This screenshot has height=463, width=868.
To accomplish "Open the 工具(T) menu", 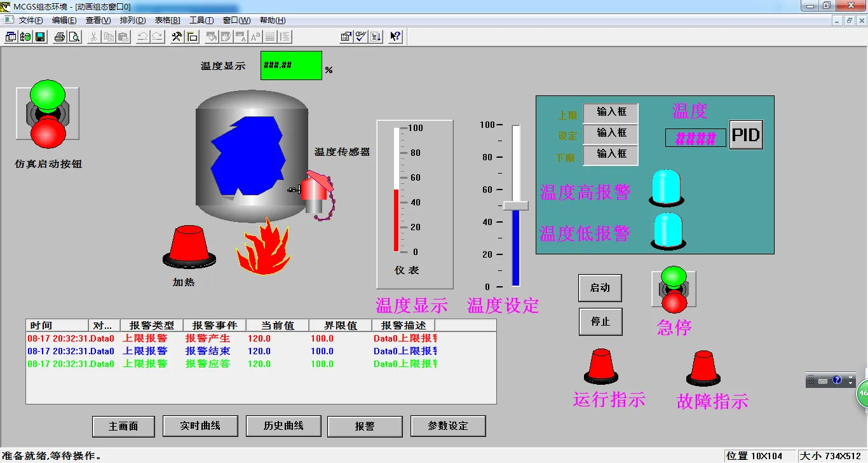I will click(x=201, y=20).
